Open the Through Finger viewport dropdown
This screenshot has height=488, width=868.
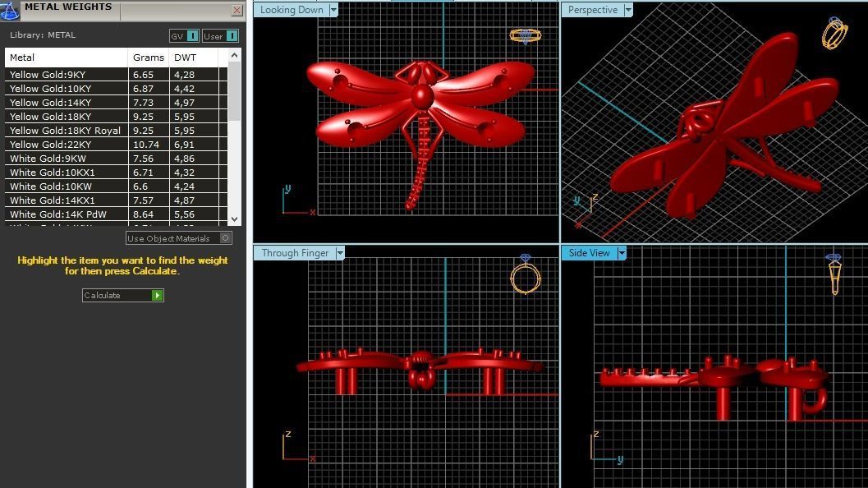click(x=340, y=253)
